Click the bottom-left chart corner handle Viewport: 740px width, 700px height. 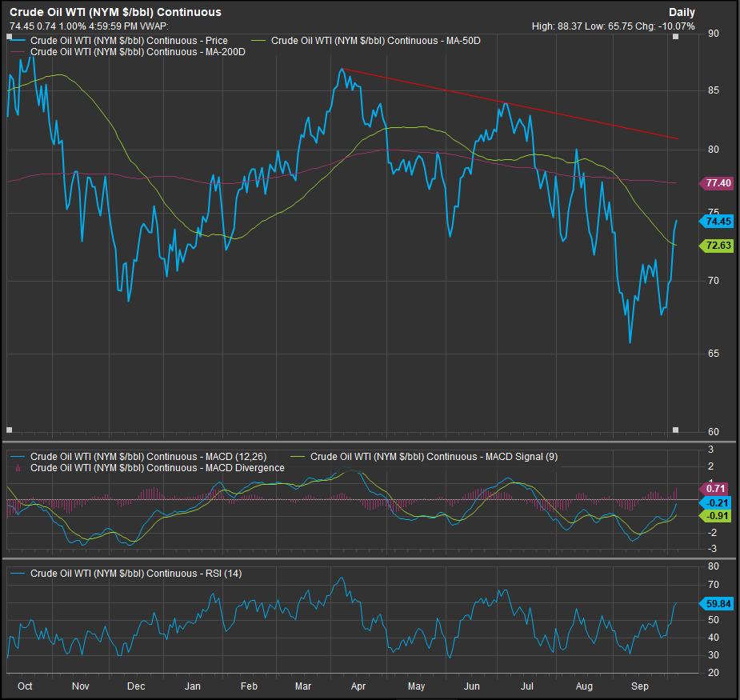pyautogui.click(x=10, y=430)
